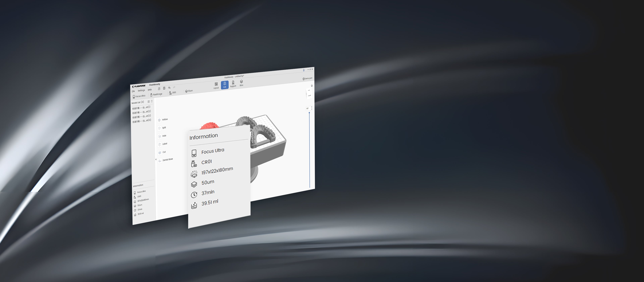Reset view with home icon

pos(312,86)
